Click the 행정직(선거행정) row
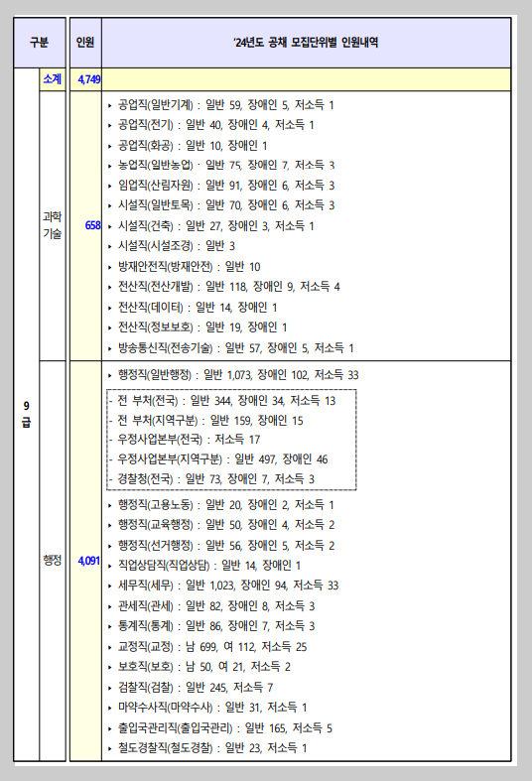Screen dimensions: 532x781 point(220,546)
